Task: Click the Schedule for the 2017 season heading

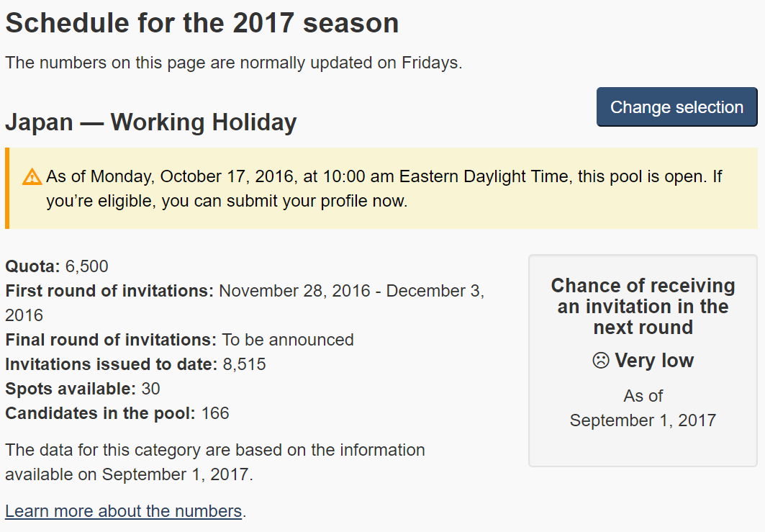Action: [202, 23]
